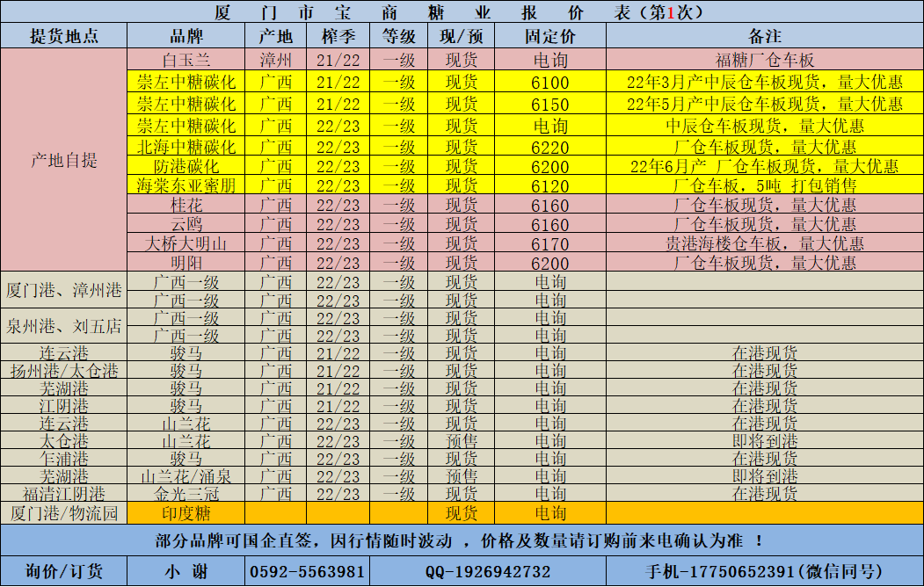Select the 扬州港/太仓港 location cell
924x587 pixels.
pyautogui.click(x=63, y=371)
